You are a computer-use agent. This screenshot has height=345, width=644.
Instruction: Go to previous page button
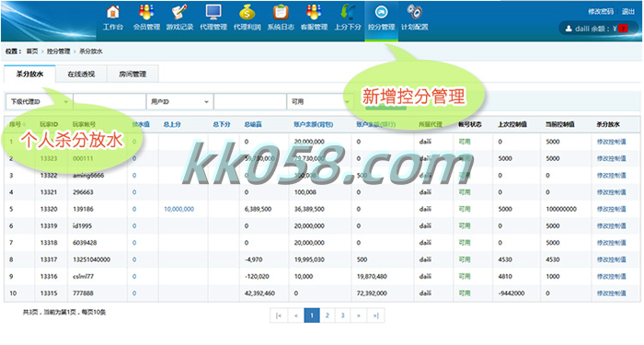coord(295,316)
